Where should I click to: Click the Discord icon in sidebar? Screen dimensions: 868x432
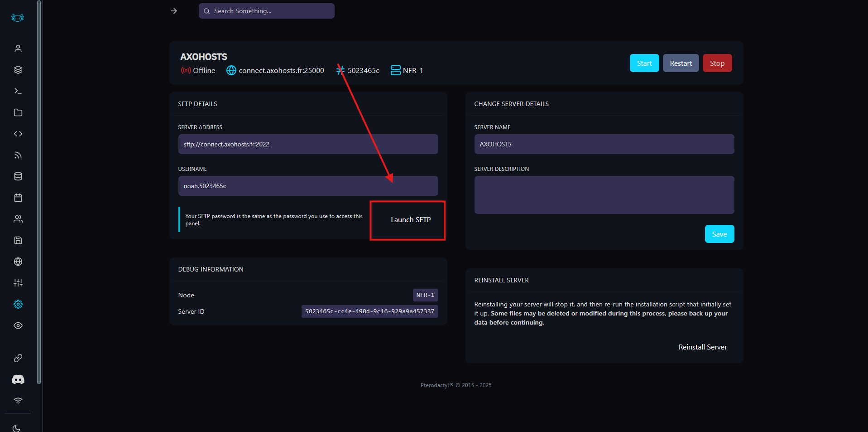pos(18,379)
